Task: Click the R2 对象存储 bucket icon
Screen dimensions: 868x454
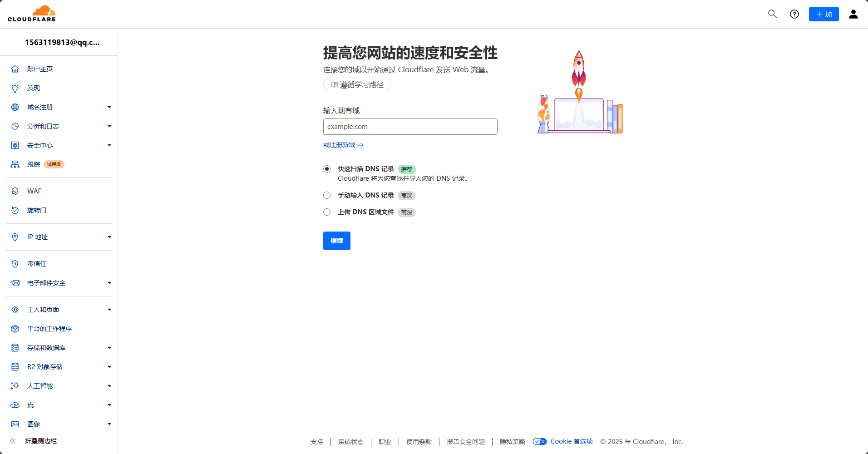Action: pos(15,367)
